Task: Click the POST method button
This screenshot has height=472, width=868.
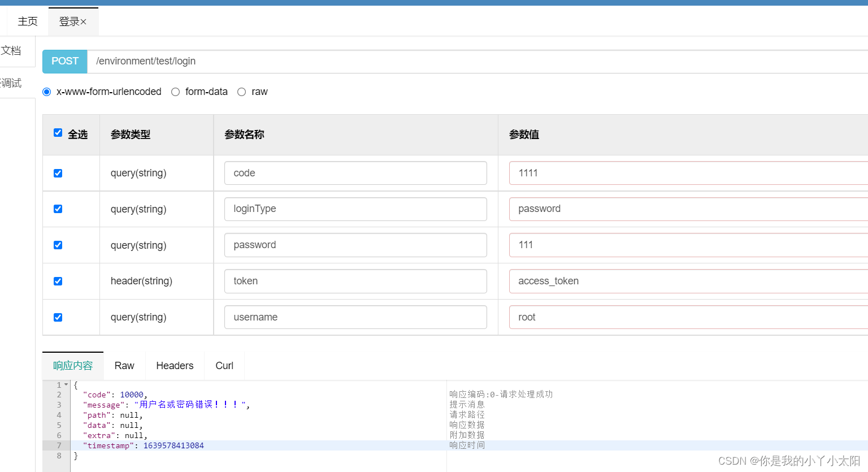Action: pos(65,61)
